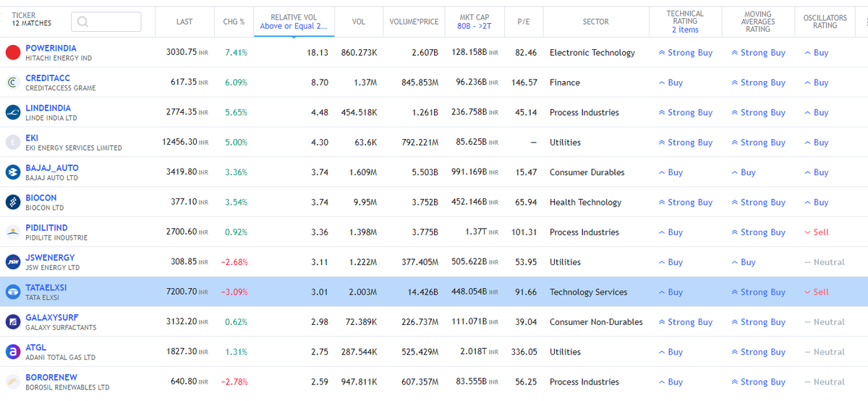Click GALAXYSURF's technical rating Strong Buy

pos(685,322)
